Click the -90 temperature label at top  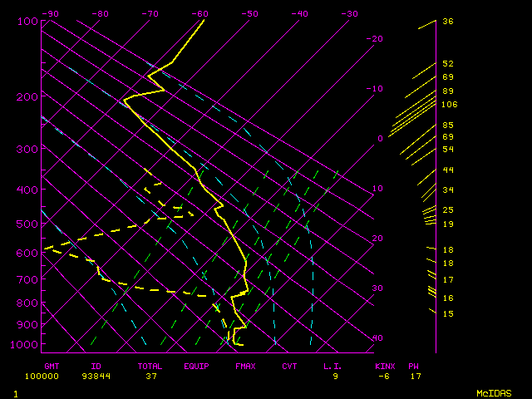[50, 14]
